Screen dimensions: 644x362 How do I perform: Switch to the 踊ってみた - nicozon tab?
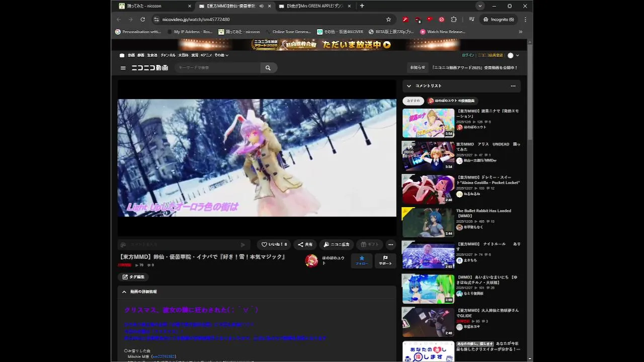[x=155, y=6]
